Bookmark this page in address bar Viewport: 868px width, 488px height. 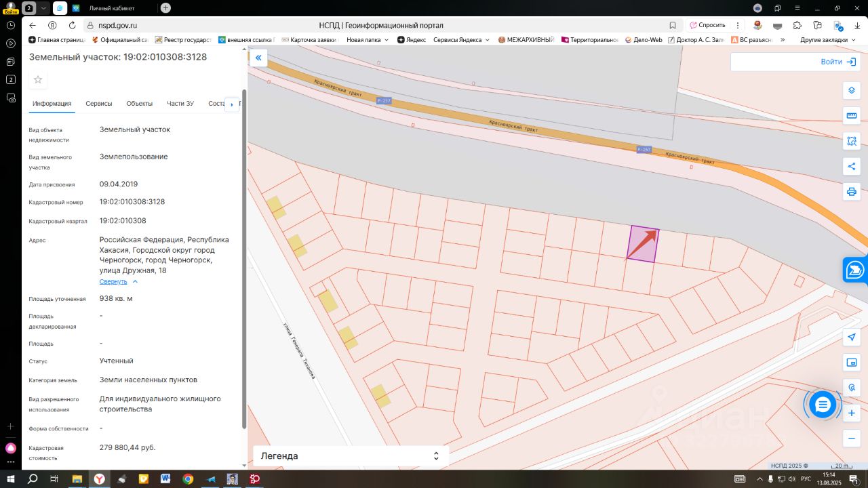click(673, 25)
